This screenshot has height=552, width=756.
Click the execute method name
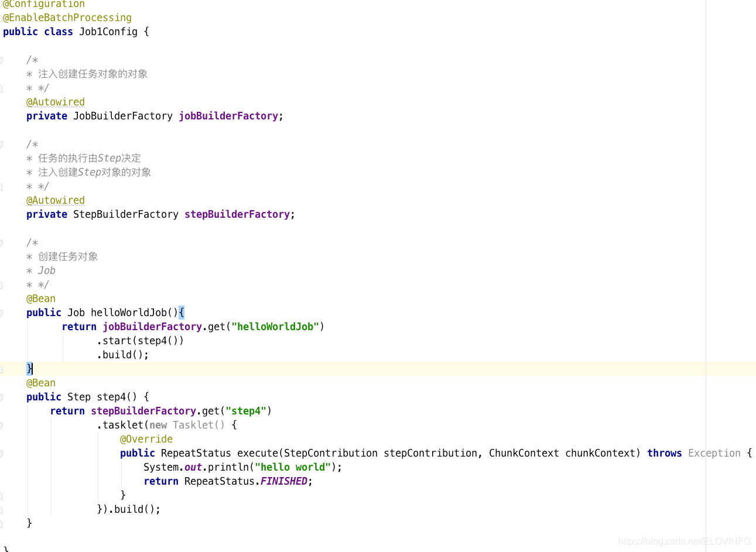pyautogui.click(x=258, y=453)
